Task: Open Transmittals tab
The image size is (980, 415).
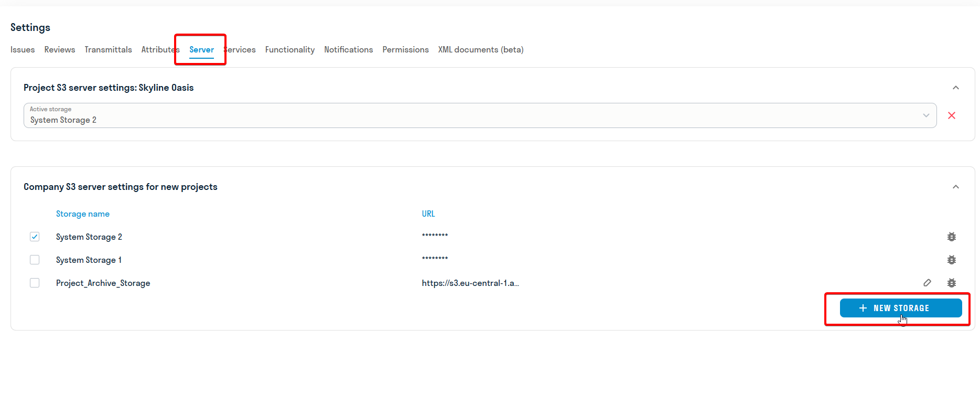Action: coord(108,49)
